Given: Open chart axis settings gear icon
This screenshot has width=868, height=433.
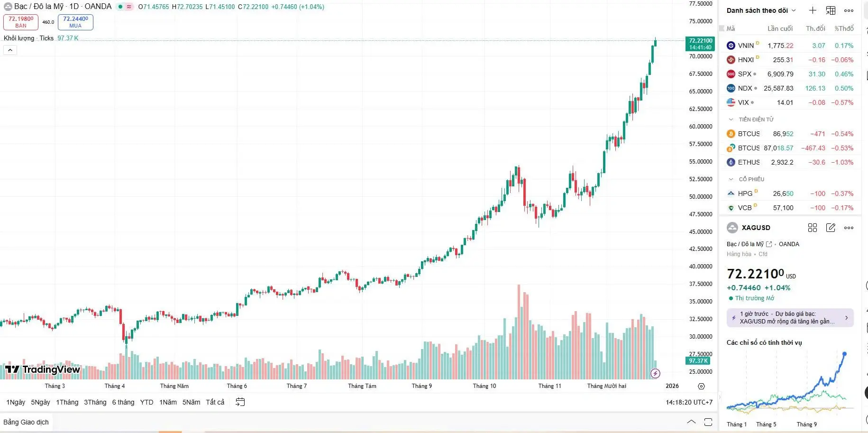Looking at the screenshot, I should coord(702,386).
